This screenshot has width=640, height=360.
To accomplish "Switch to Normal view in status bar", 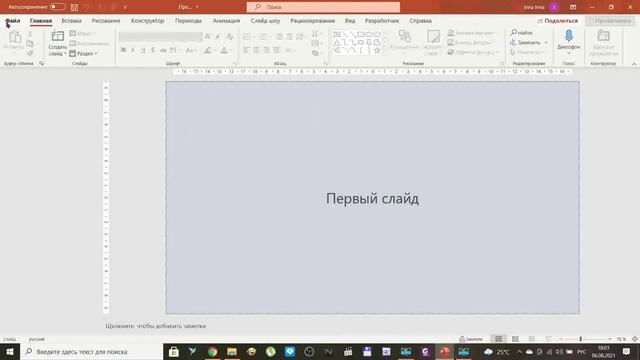I will 499,339.
